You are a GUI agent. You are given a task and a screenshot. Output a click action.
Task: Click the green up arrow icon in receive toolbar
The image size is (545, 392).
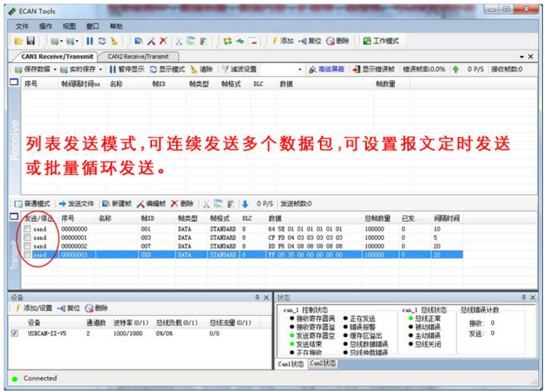456,69
